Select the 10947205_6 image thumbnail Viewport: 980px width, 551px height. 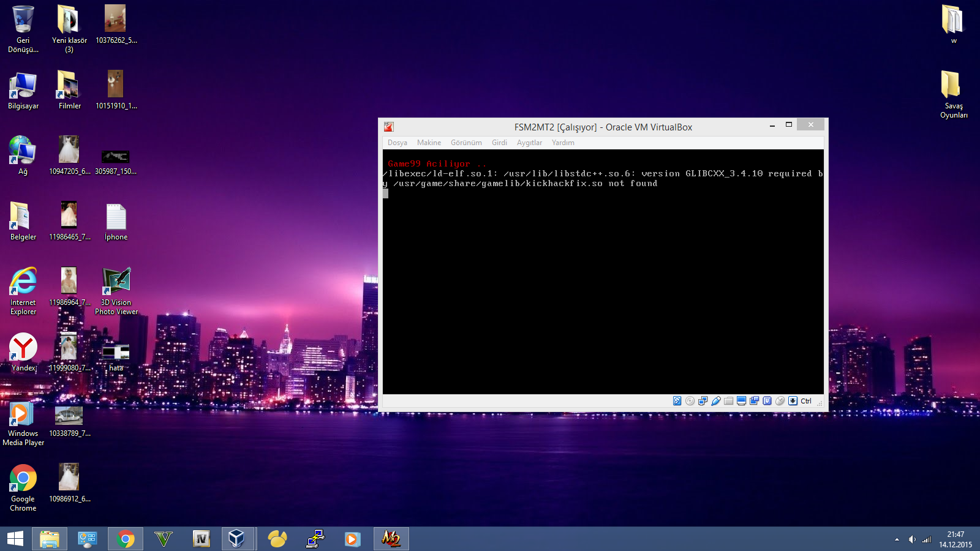pos(69,156)
